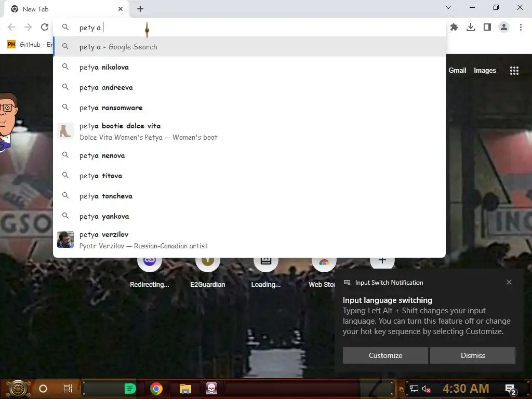Open the Loading... shortcut
The height and width of the screenshot is (399, 532).
265,273
